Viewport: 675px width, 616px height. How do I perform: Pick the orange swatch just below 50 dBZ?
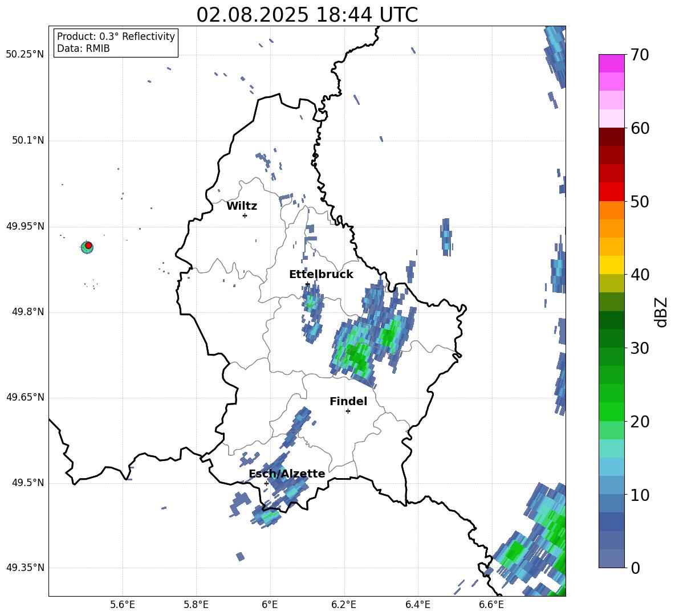(x=611, y=210)
